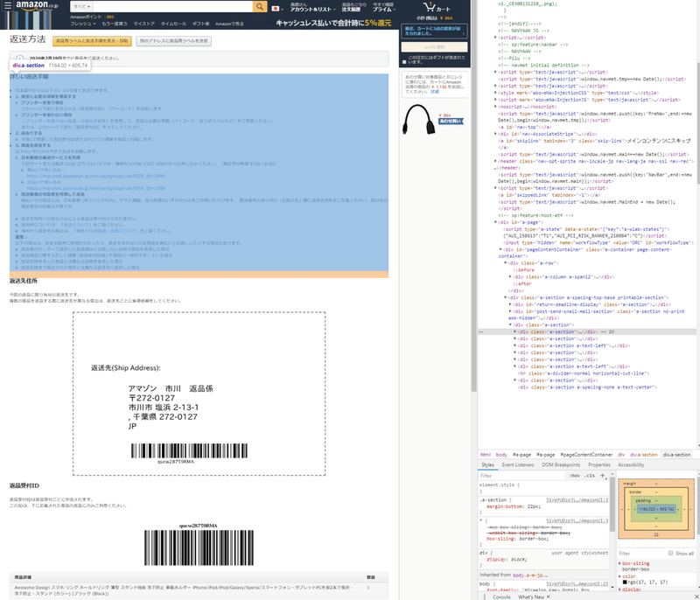Image resolution: width=700 pixels, height=600 pixels.
Task: Switch to the Accessibility tab
Action: tap(630, 464)
